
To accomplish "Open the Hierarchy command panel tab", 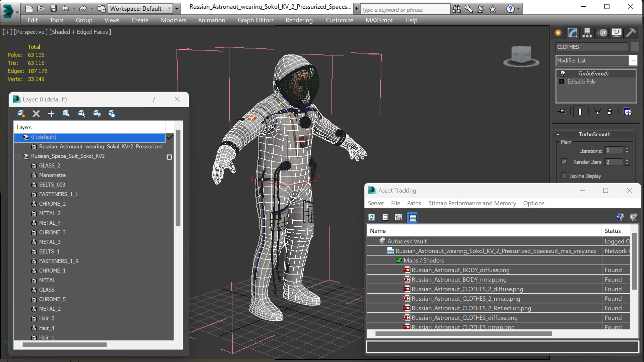I will (x=587, y=33).
